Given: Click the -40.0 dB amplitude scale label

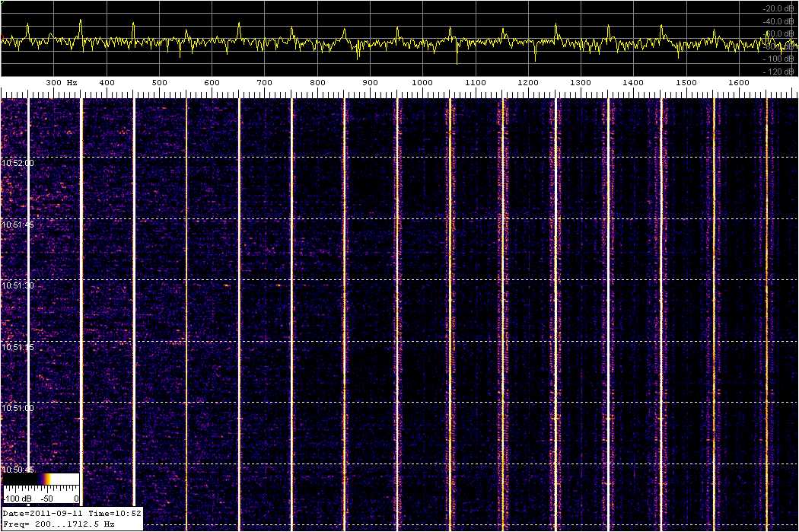Looking at the screenshot, I should pyautogui.click(x=778, y=21).
